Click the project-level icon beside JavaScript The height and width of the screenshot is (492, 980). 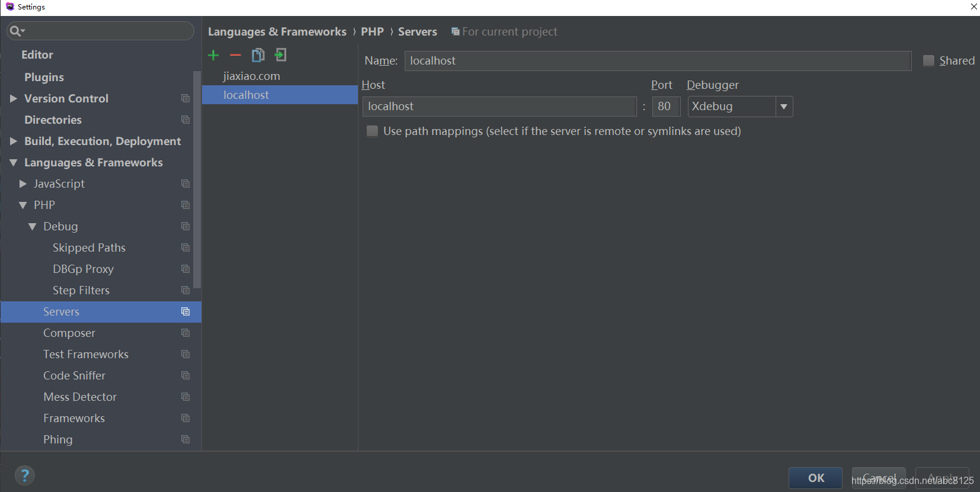coord(185,184)
